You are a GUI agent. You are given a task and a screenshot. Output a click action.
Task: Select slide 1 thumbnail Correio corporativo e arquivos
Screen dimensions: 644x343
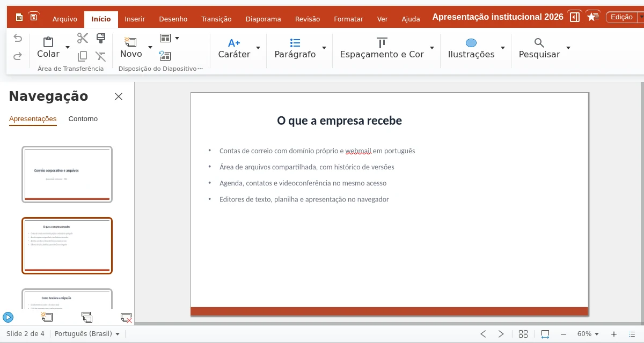tap(67, 174)
